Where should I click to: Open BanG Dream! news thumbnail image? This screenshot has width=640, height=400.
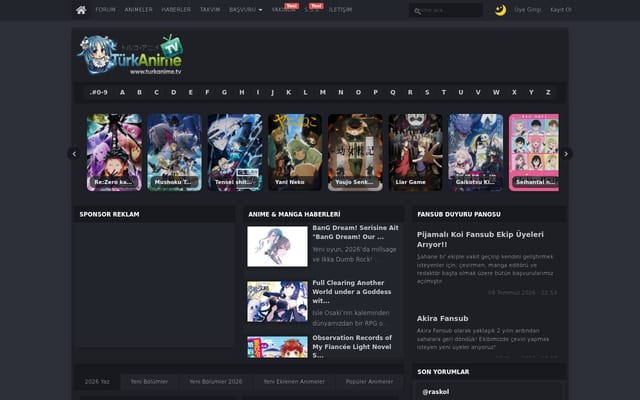click(x=278, y=247)
